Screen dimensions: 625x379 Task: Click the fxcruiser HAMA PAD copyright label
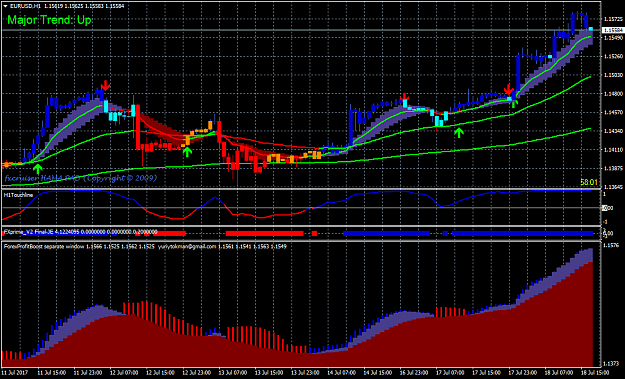81,178
